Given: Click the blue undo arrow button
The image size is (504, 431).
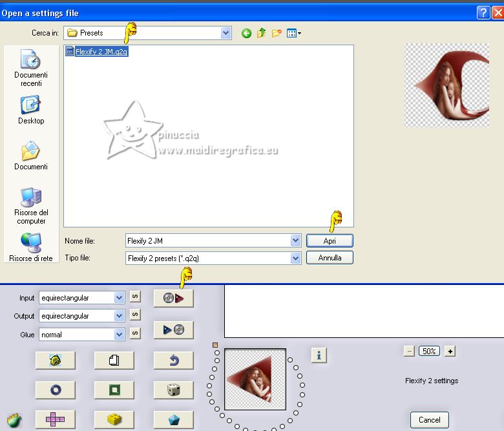Looking at the screenshot, I should pos(174,361).
